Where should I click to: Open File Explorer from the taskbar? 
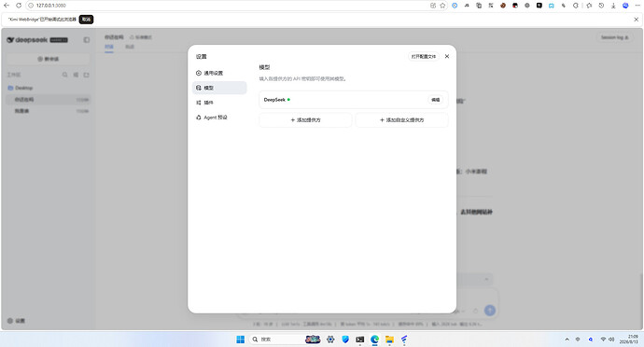tap(389, 340)
